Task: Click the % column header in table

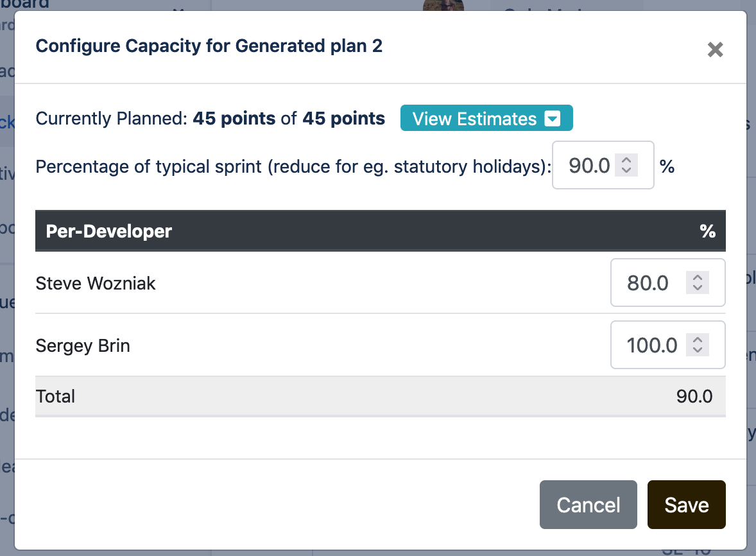Action: (707, 231)
